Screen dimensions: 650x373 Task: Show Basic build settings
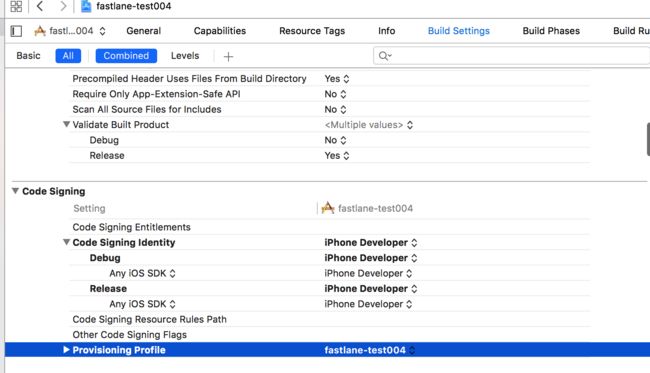tap(28, 56)
